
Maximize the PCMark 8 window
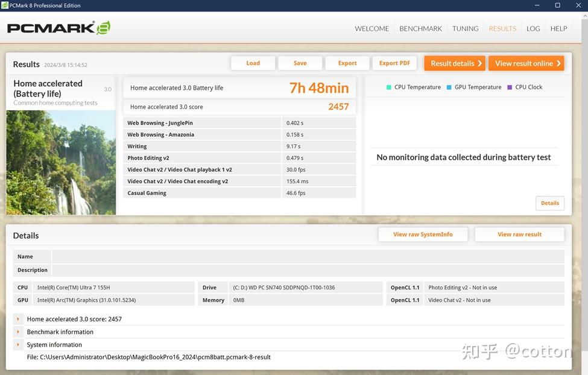pyautogui.click(x=558, y=5)
